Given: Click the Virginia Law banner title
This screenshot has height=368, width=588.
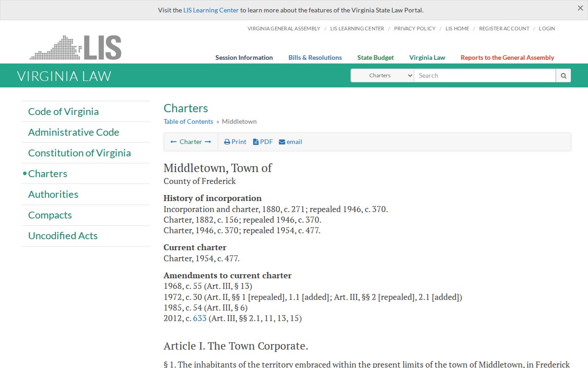Looking at the screenshot, I should (64, 76).
